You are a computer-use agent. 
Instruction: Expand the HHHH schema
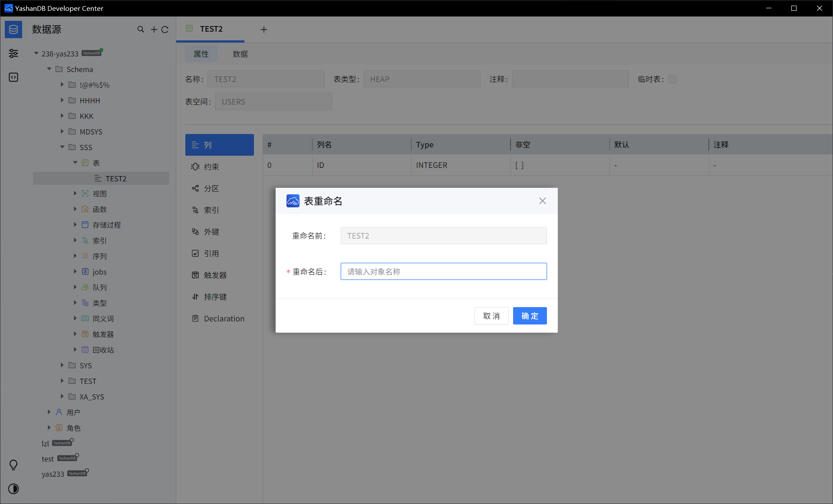(x=63, y=100)
